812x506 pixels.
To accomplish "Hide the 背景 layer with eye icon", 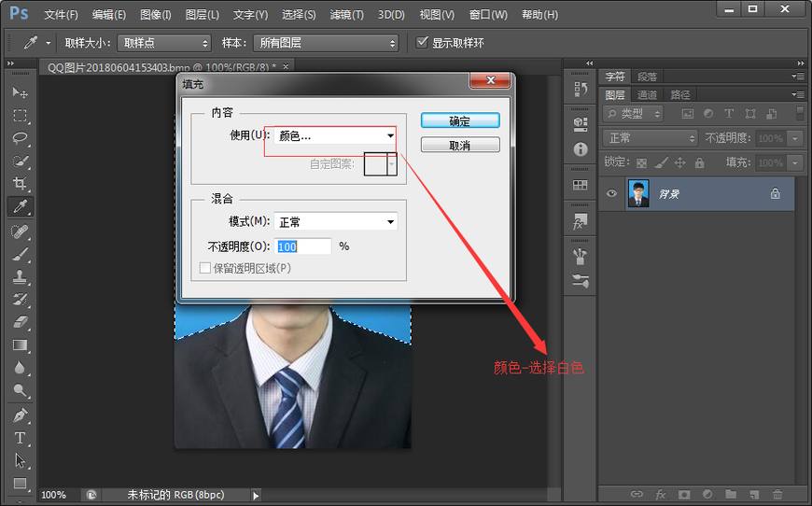I will pyautogui.click(x=611, y=193).
